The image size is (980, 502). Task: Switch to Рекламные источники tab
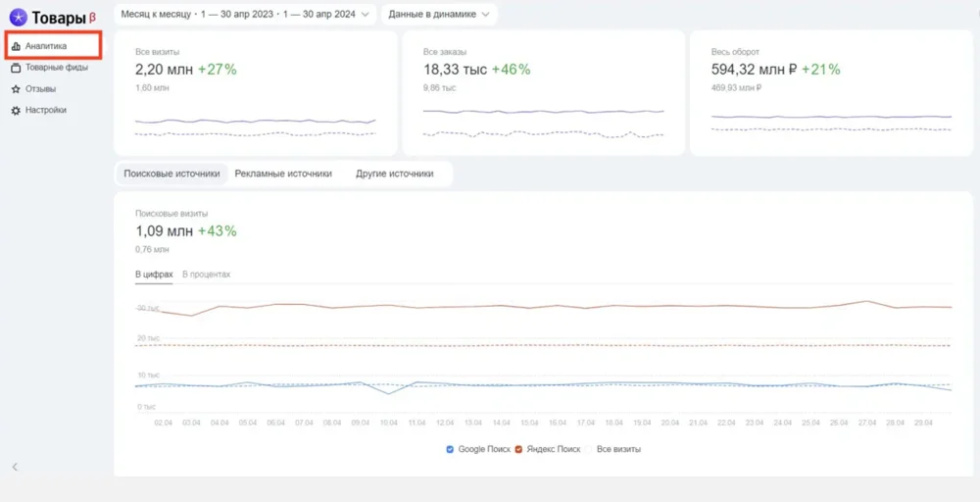click(x=283, y=174)
